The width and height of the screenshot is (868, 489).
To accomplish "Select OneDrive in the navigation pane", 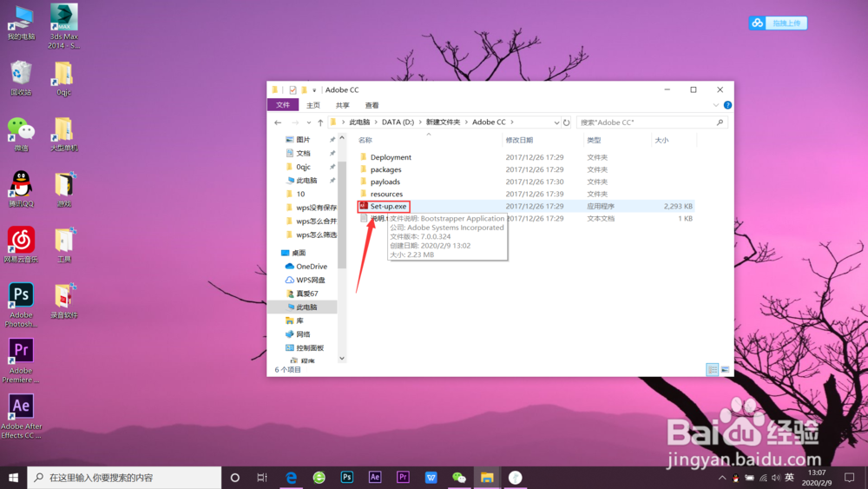I will click(312, 267).
